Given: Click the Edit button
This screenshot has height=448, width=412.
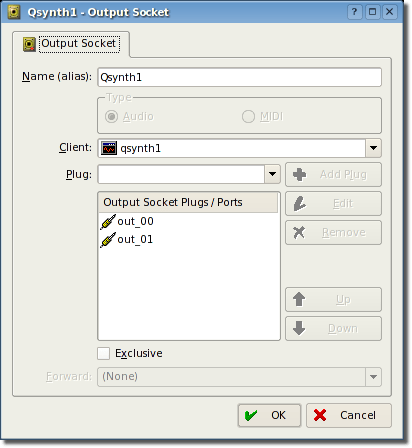Looking at the screenshot, I should [333, 204].
